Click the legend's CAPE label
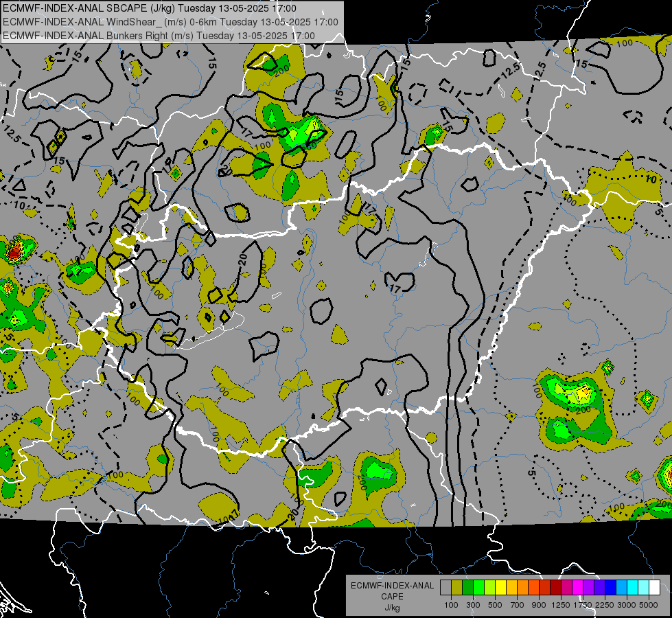Image resolution: width=672 pixels, height=618 pixels. (392, 597)
